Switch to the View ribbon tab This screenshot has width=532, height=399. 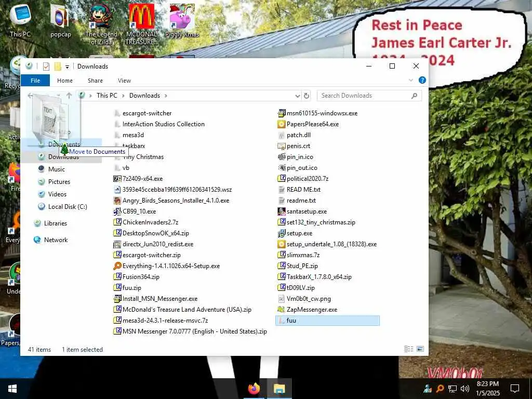(x=124, y=81)
